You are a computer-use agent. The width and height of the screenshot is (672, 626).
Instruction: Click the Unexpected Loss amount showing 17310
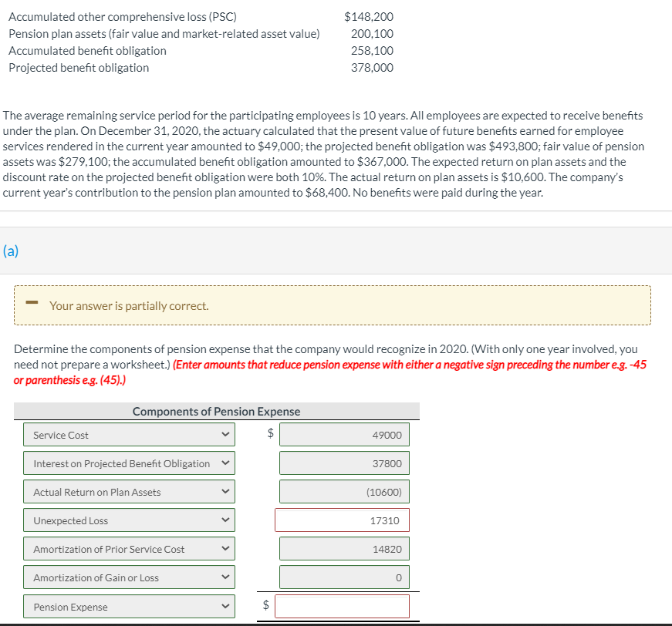(x=344, y=520)
